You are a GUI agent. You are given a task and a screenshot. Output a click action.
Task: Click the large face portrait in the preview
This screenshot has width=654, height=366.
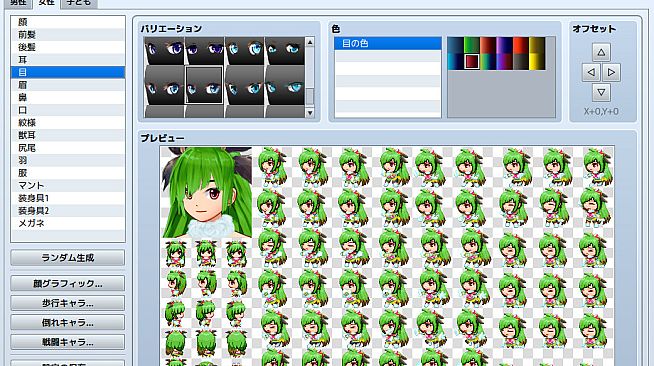click(x=206, y=192)
